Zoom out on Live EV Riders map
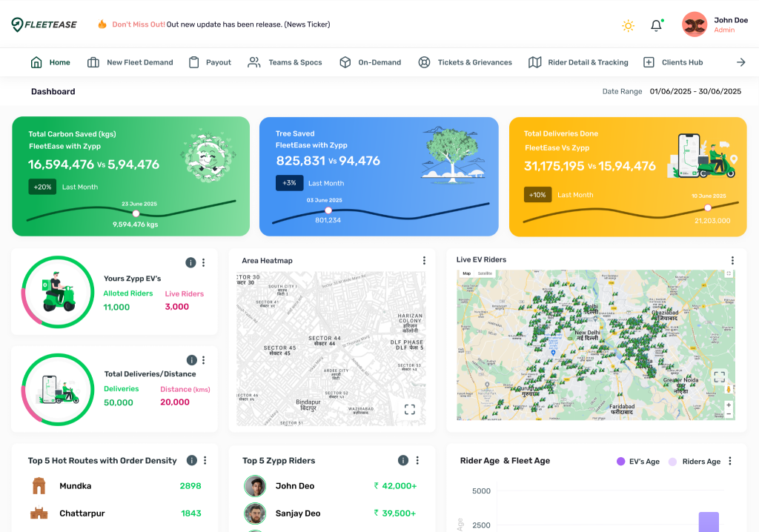 point(729,414)
